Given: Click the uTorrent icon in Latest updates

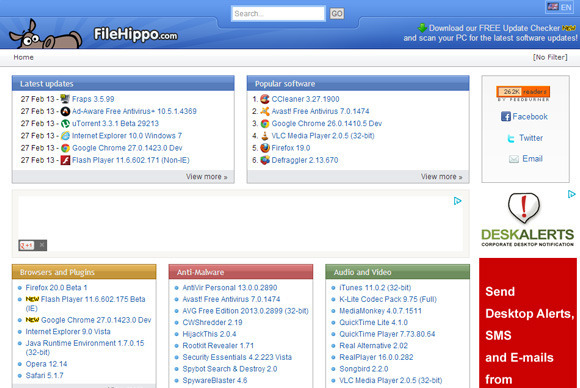Looking at the screenshot, I should 65,123.
